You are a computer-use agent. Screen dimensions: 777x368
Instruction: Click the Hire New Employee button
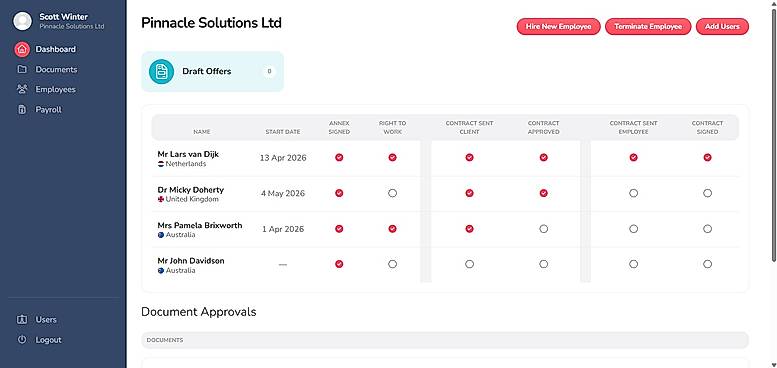pos(558,27)
